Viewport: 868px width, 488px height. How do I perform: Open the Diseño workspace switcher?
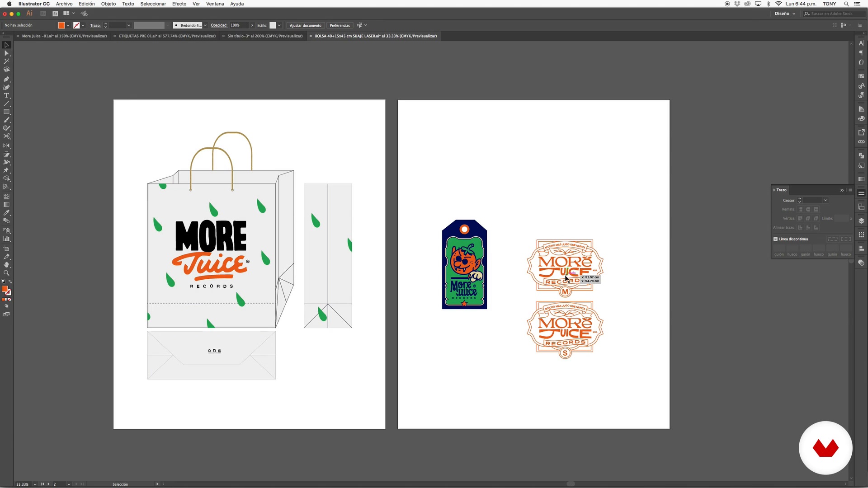click(785, 14)
